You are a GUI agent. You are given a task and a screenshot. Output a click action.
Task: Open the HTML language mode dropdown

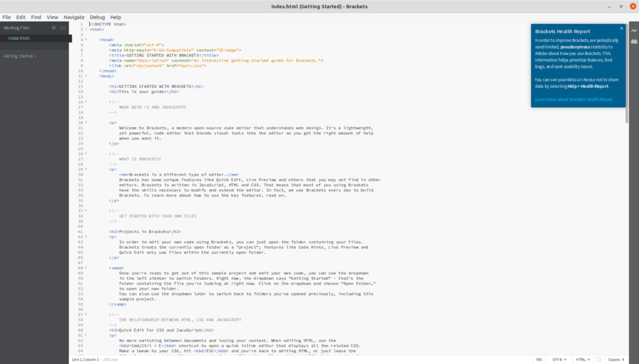pyautogui.click(x=583, y=359)
